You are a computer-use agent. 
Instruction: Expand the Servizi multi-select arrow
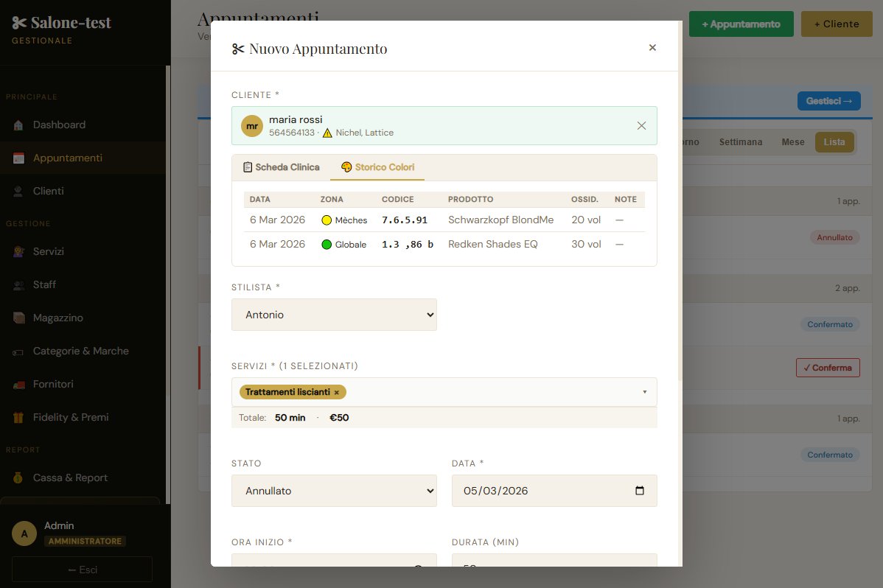pos(645,392)
